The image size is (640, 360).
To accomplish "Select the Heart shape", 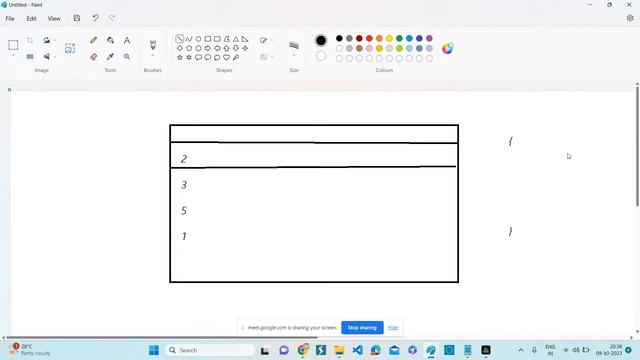I will tap(227, 58).
